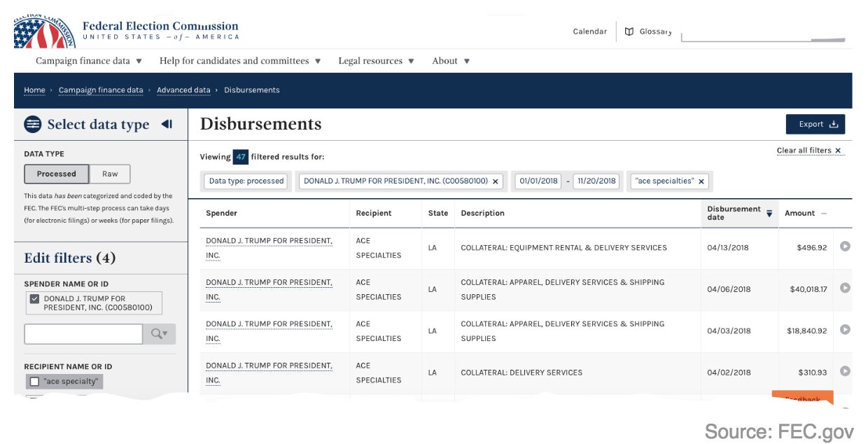Click the spender name search field

pos(83,334)
